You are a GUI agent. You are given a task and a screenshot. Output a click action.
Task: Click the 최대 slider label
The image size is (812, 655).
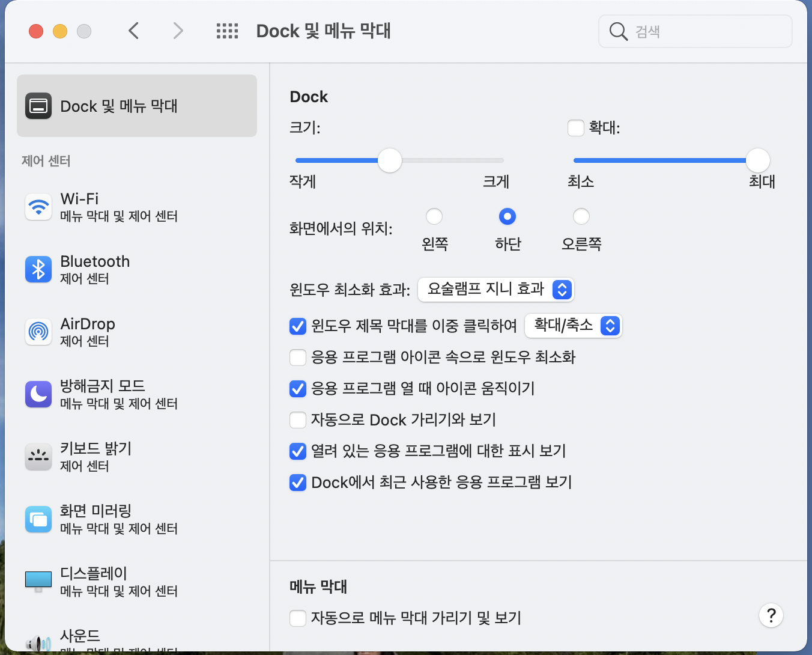762,181
